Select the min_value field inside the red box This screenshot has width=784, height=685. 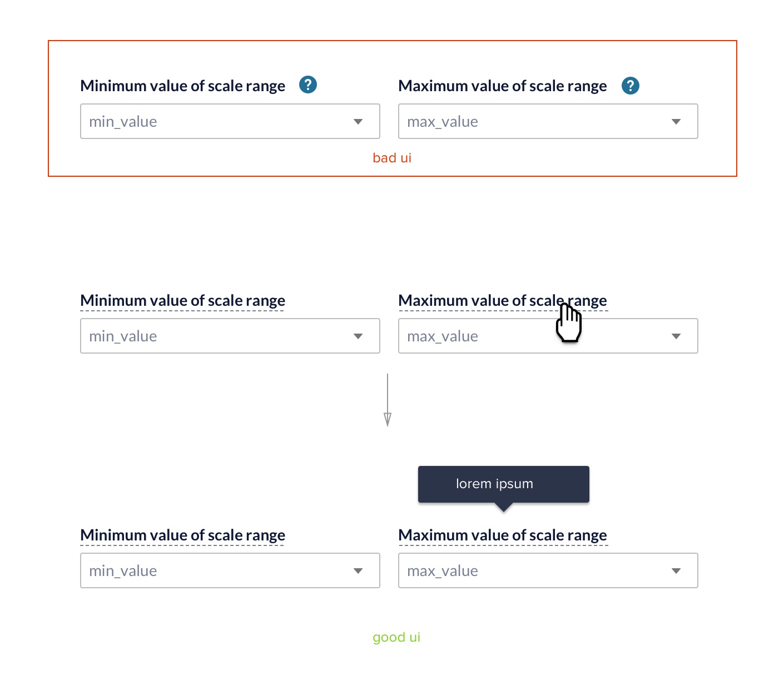point(230,121)
